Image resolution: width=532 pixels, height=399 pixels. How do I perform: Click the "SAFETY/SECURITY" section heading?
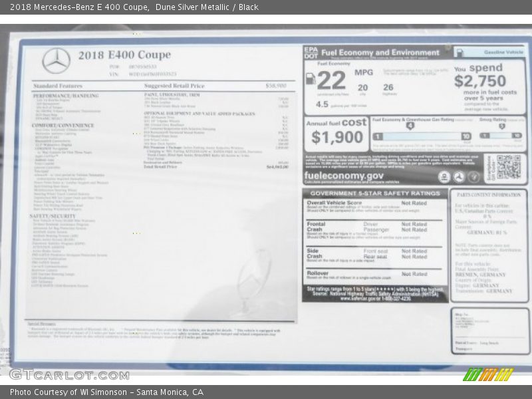pos(53,216)
